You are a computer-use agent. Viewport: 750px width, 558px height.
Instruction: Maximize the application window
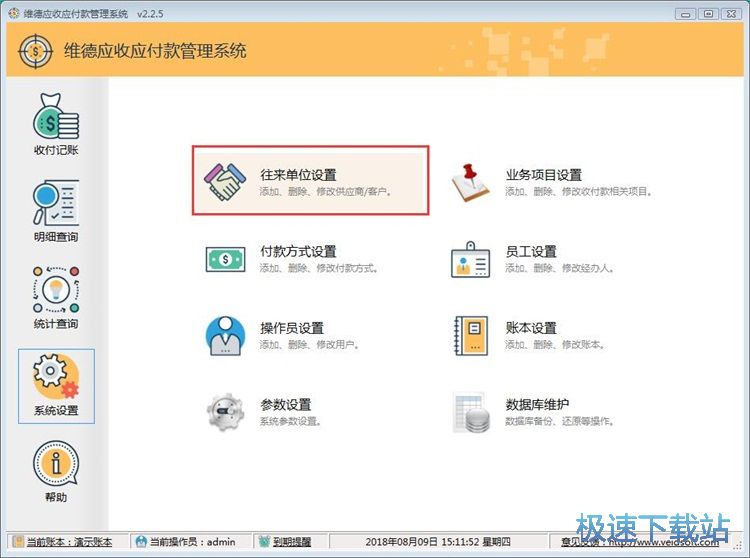pyautogui.click(x=708, y=14)
